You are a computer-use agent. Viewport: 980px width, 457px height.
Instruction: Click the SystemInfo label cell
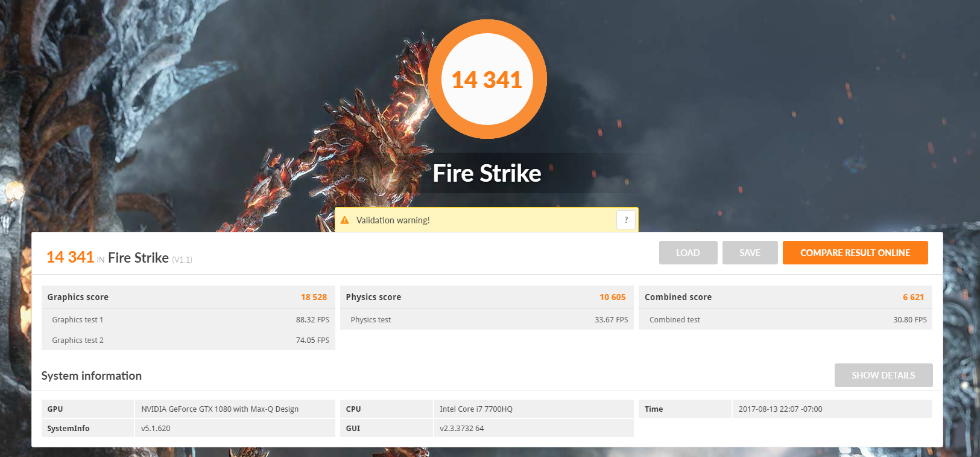click(x=87, y=428)
